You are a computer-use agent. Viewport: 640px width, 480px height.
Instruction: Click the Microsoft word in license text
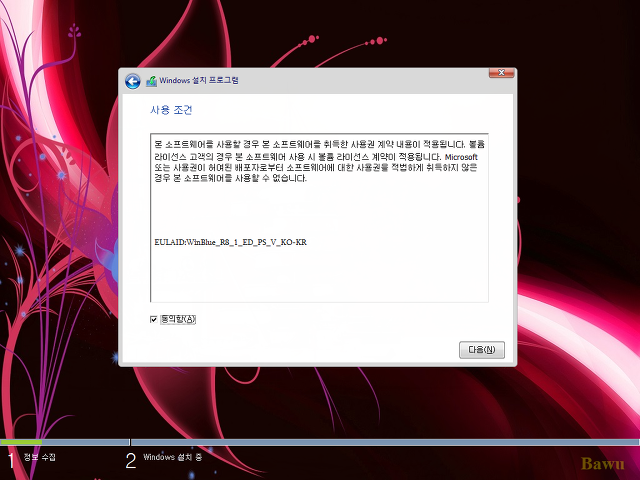[x=461, y=157]
